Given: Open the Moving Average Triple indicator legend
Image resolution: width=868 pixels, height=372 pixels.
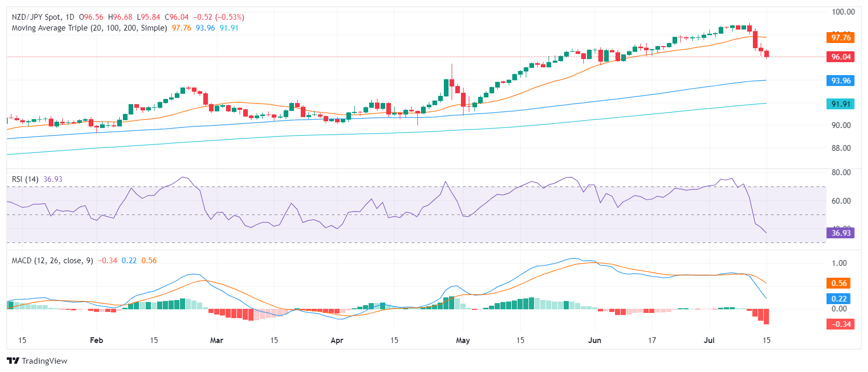Looking at the screenshot, I should 89,28.
